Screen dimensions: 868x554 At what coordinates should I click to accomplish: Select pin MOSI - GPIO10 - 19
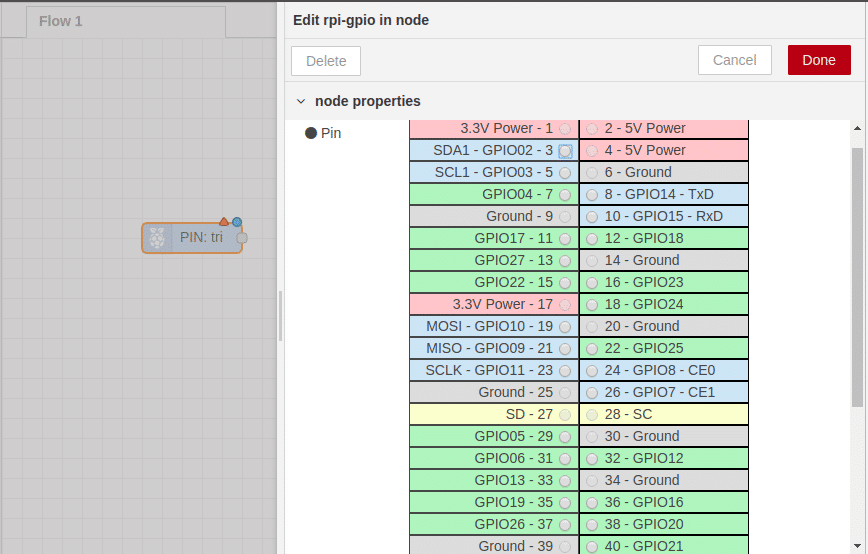coord(565,327)
